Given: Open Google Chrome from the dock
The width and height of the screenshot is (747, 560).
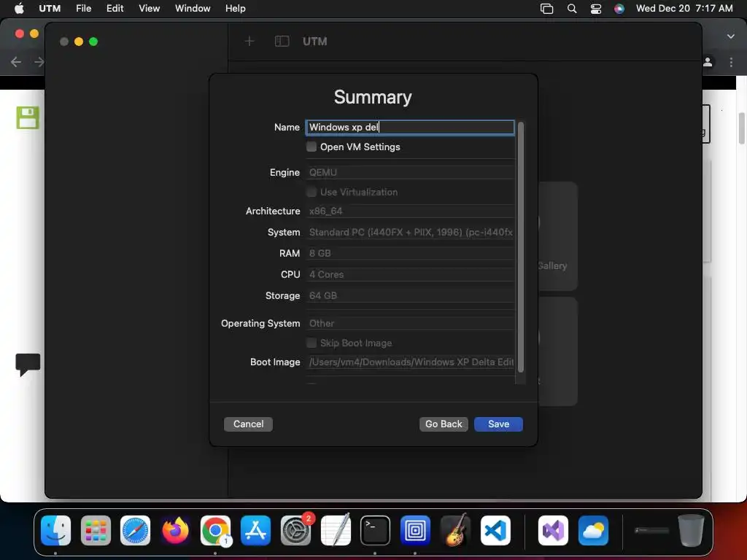Looking at the screenshot, I should 215,530.
